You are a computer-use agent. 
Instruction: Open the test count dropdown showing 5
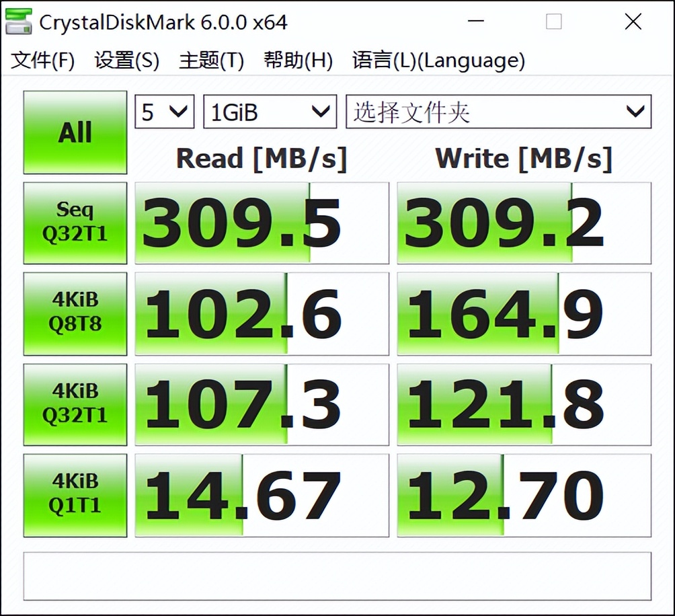pos(163,112)
